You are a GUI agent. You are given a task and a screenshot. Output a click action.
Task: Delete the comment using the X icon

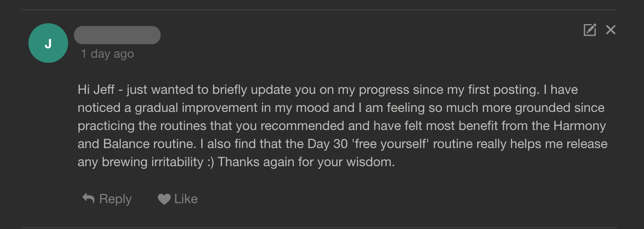click(x=611, y=30)
